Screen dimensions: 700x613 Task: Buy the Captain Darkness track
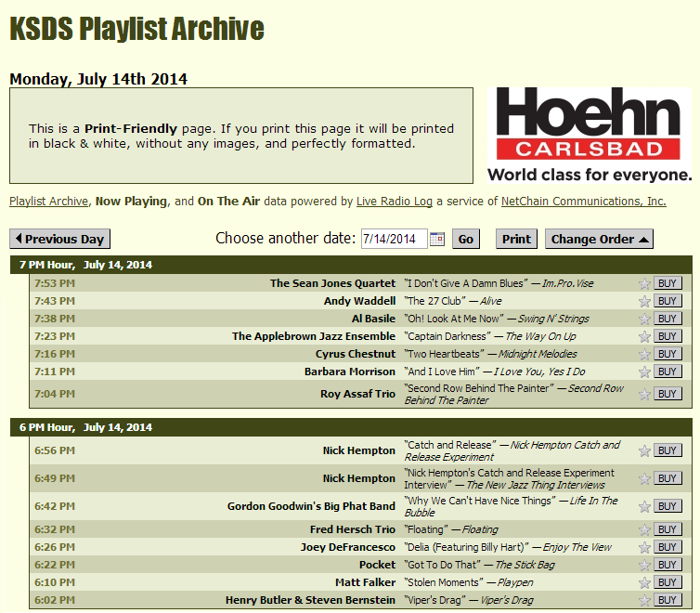668,336
